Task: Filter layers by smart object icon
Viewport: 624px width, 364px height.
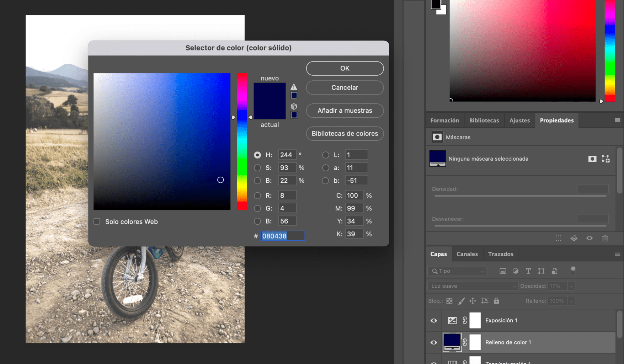Action: (x=554, y=271)
